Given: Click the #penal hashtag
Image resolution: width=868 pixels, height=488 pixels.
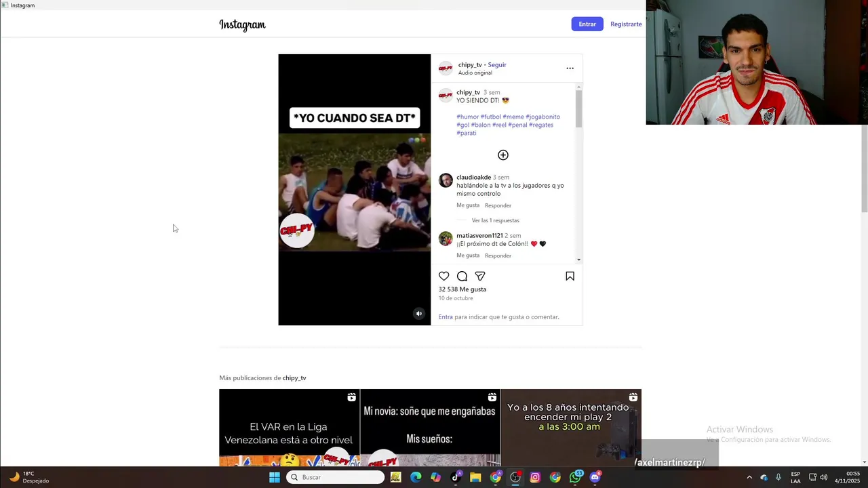Looking at the screenshot, I should pos(517,125).
